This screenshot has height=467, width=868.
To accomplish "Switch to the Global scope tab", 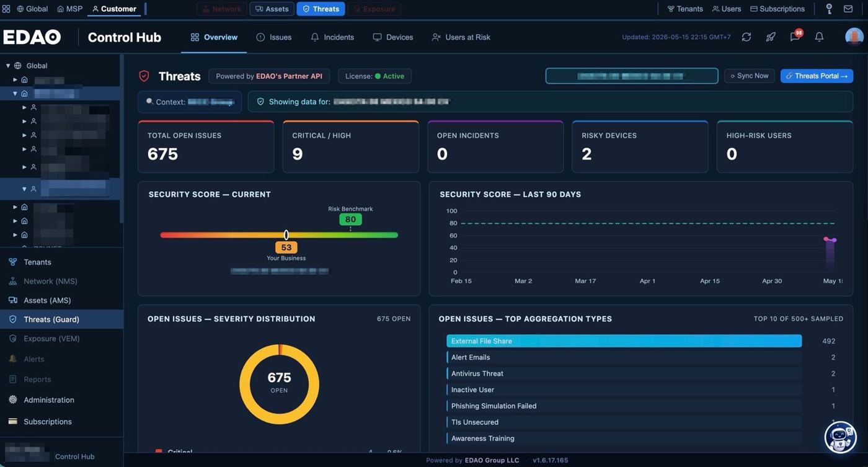I will [32, 9].
